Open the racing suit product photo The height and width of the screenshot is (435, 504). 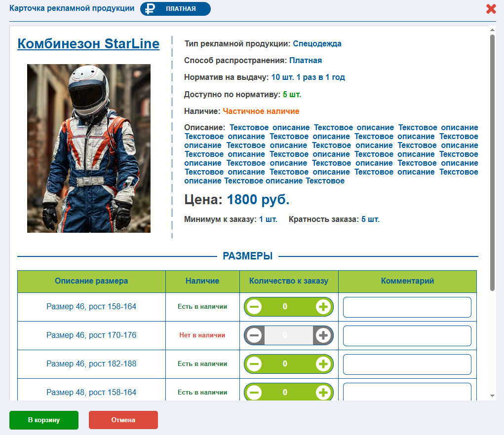pos(89,148)
